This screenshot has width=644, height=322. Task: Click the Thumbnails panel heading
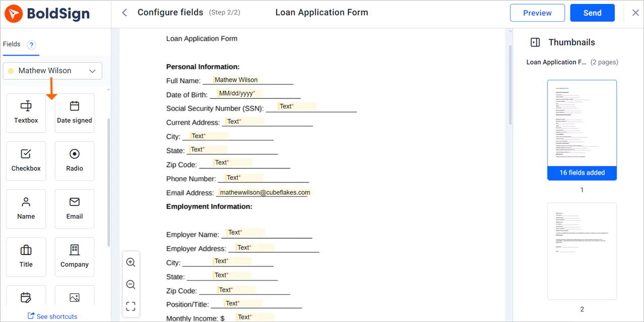[x=572, y=42]
